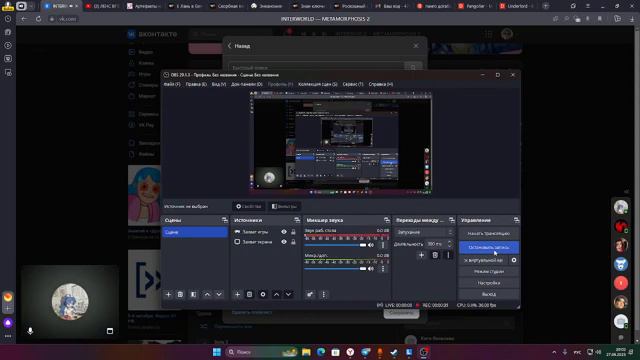
Task: Move source down arrow in Источники panel
Action: [x=288, y=294]
